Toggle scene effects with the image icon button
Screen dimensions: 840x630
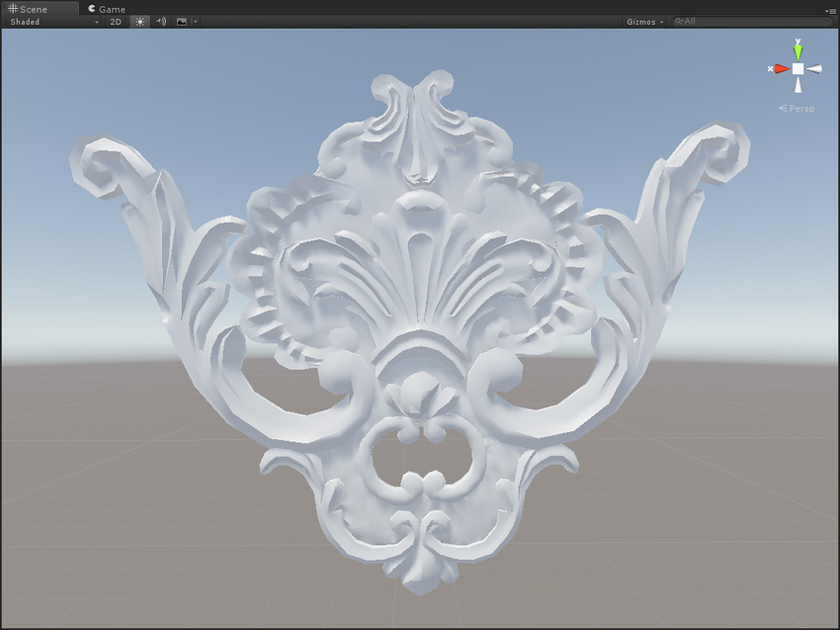click(182, 21)
